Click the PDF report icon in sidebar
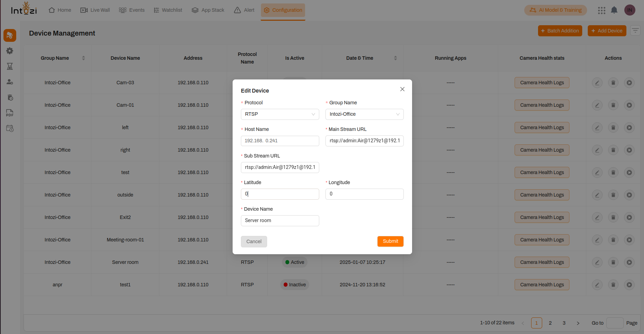Image resolution: width=644 pixels, height=334 pixels. (x=10, y=113)
